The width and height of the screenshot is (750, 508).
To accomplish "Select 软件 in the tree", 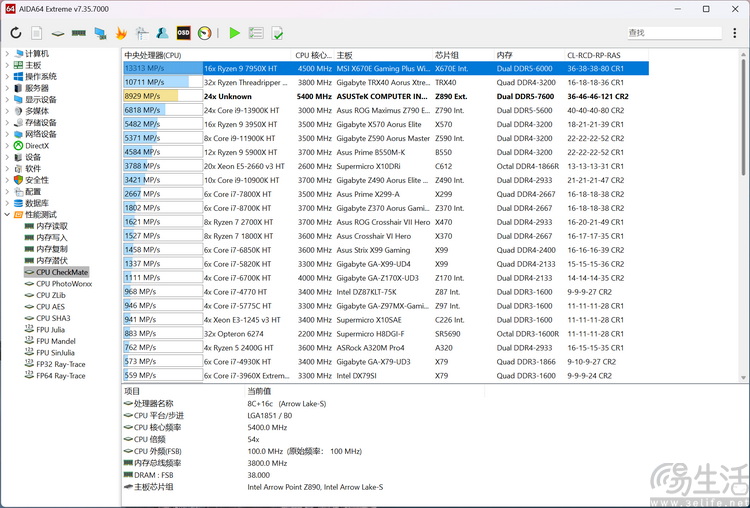I will pos(33,168).
